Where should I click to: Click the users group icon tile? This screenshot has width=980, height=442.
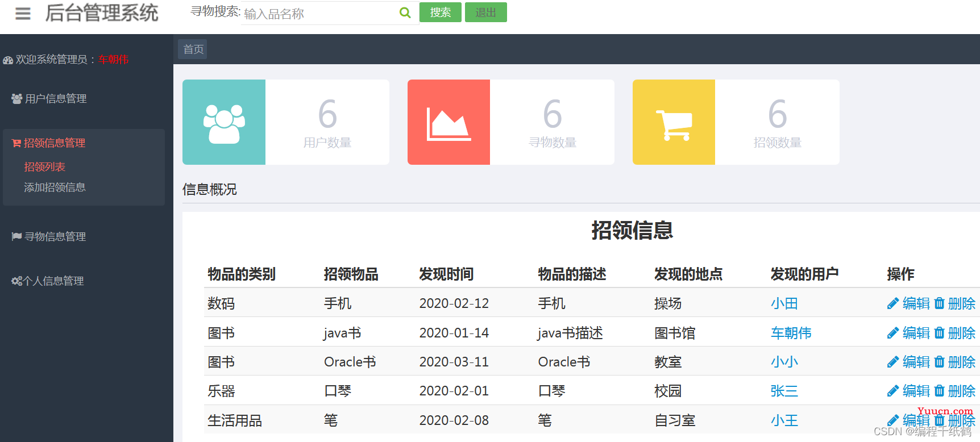pos(224,122)
